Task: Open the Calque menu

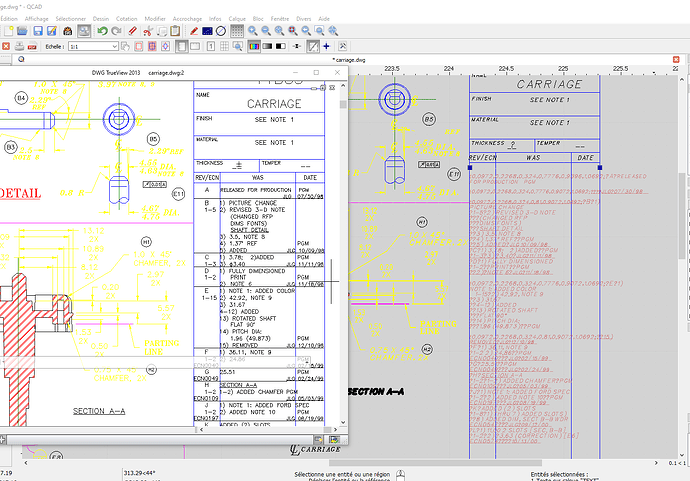Action: (x=237, y=18)
